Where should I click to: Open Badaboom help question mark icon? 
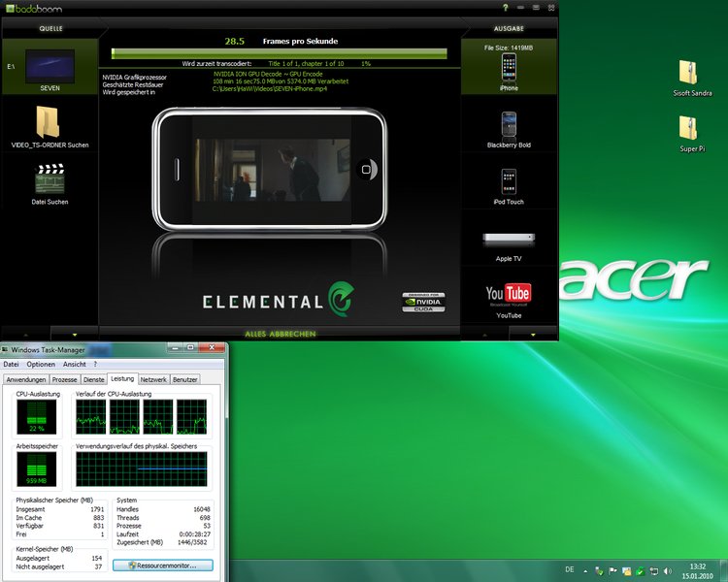click(505, 8)
